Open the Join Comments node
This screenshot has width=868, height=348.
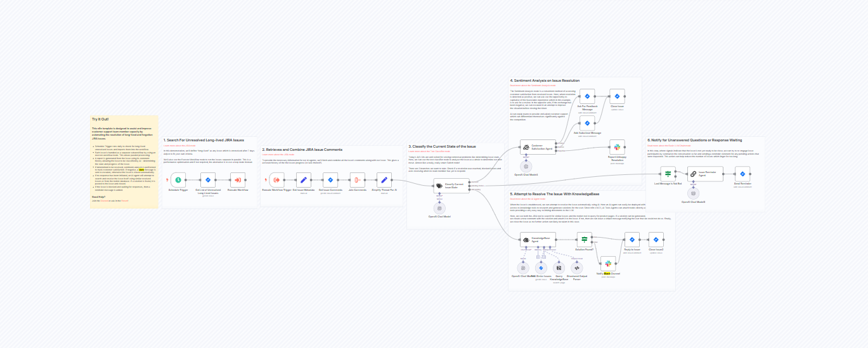(x=357, y=180)
